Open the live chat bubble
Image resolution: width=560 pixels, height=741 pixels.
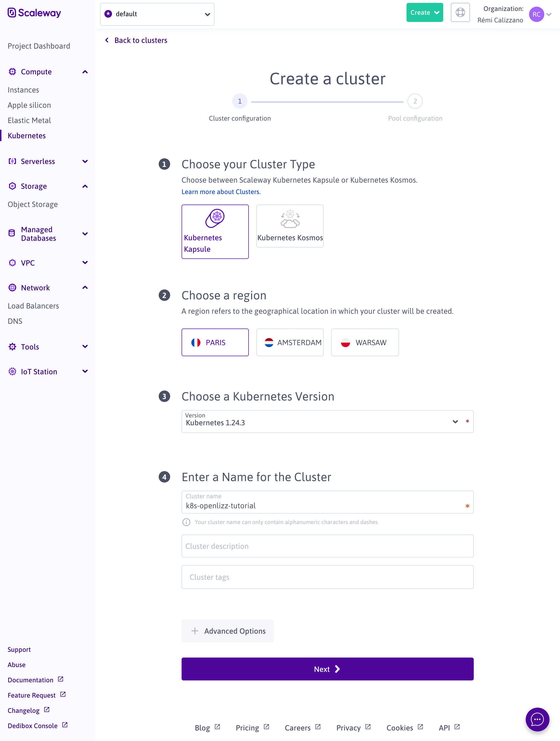point(537,719)
